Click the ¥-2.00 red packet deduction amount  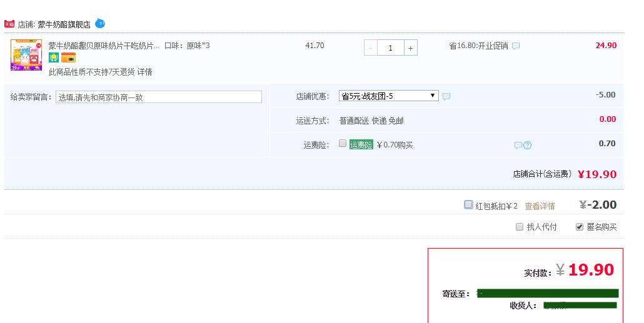[598, 205]
